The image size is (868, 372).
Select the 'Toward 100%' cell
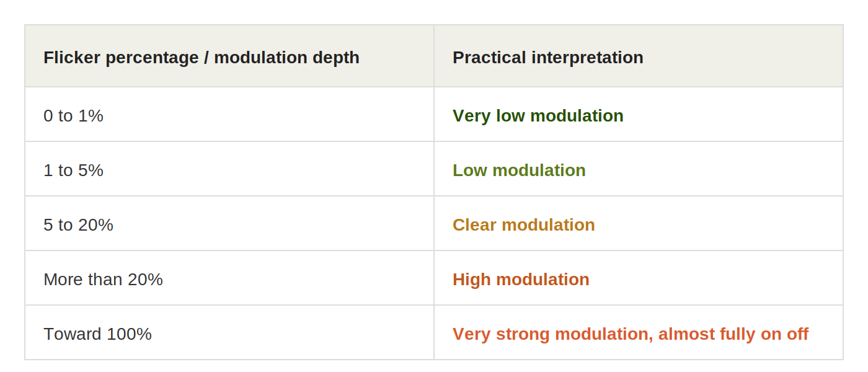pos(229,333)
